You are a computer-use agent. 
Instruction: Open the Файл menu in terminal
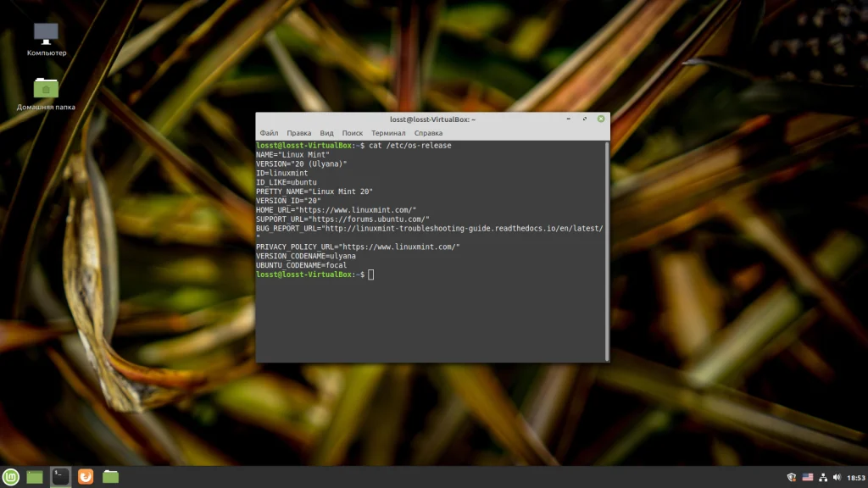(269, 133)
